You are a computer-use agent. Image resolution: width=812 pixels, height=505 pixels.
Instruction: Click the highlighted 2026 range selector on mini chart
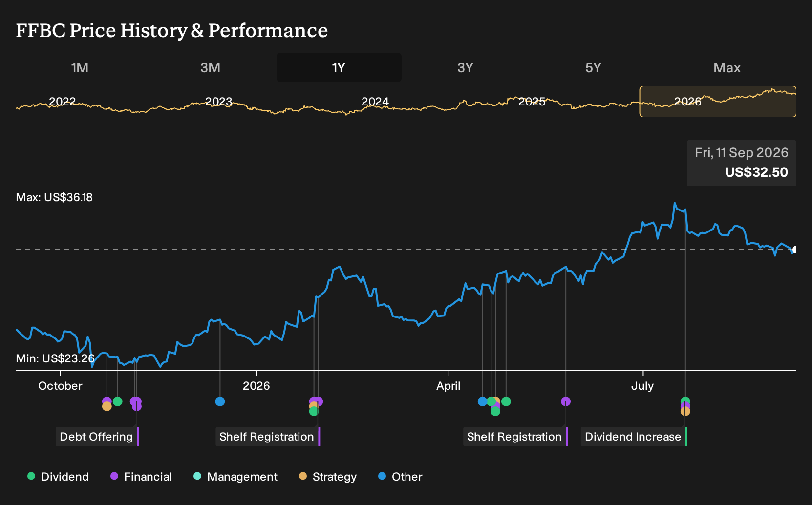(x=718, y=102)
